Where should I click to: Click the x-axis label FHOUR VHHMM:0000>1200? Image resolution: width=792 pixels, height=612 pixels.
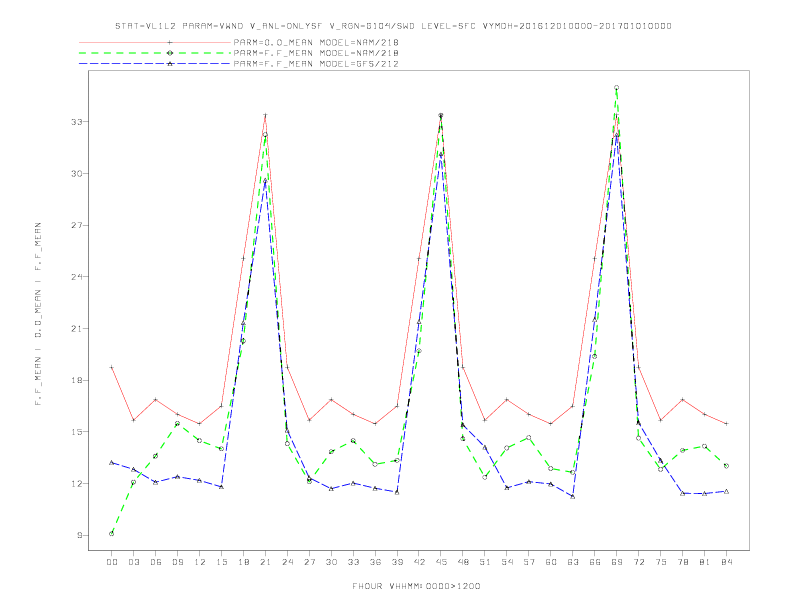[x=416, y=586]
